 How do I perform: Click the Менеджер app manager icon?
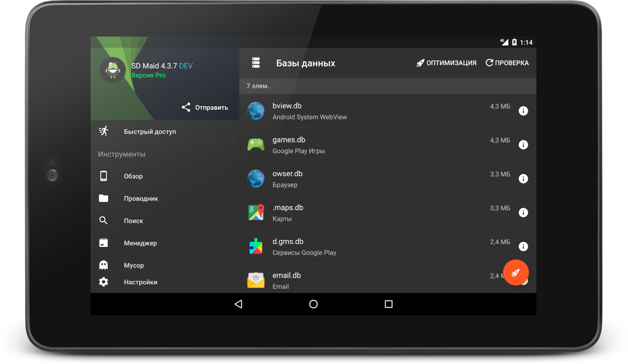(x=104, y=243)
